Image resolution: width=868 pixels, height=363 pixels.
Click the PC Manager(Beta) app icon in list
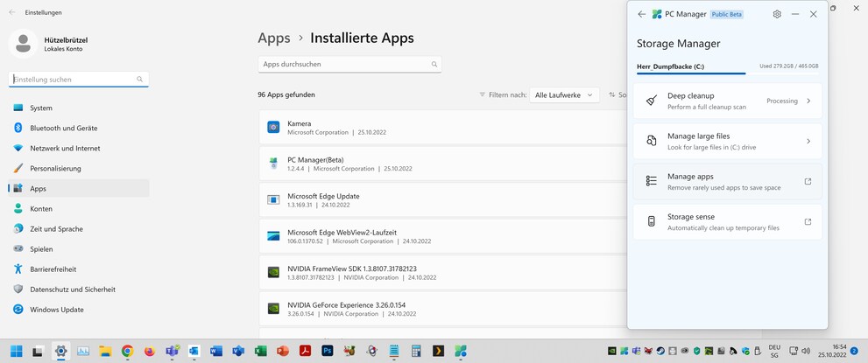[x=273, y=164]
